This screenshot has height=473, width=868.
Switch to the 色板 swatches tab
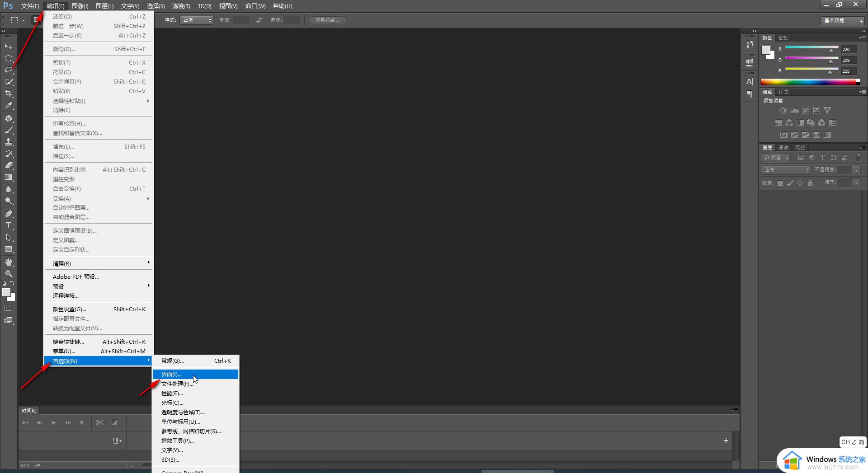[x=783, y=37]
